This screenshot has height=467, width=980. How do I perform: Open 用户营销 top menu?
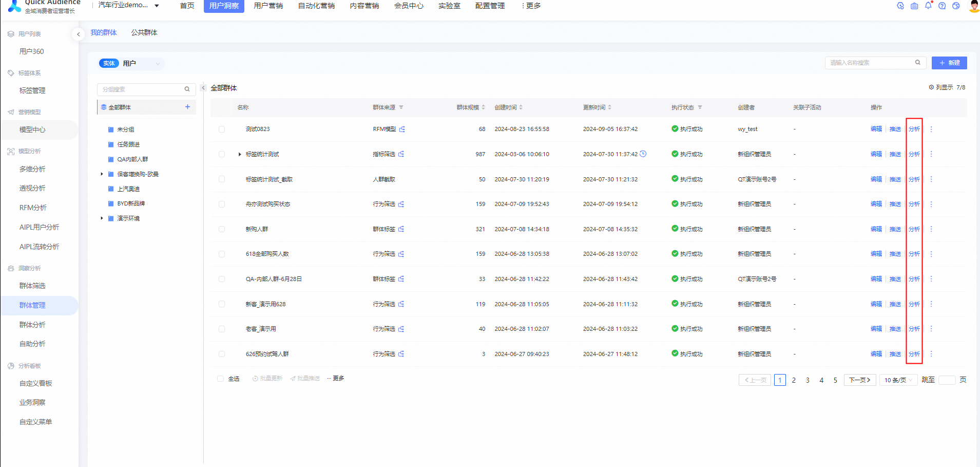pos(268,6)
